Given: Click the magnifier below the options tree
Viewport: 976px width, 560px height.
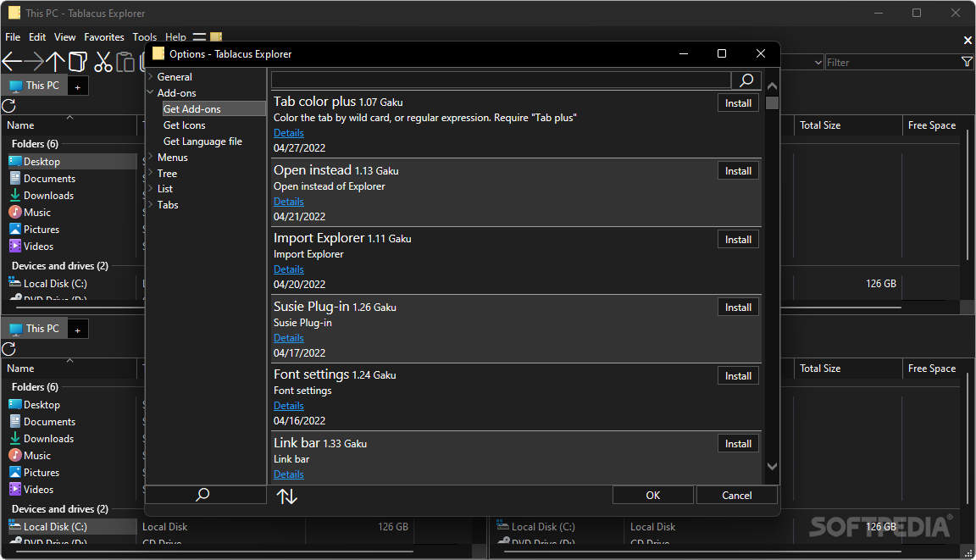Looking at the screenshot, I should [x=203, y=495].
